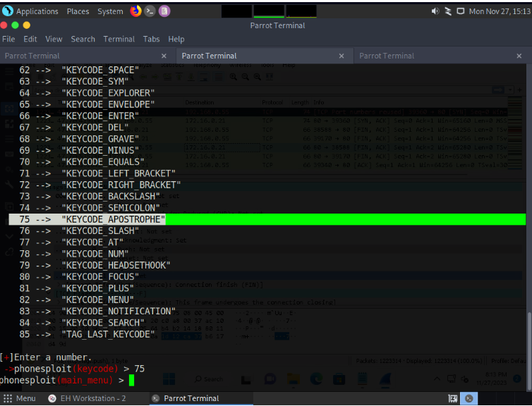The height and width of the screenshot is (406, 532).
Task: Switch to the third Parrot Terminal tab
Action: tap(430, 56)
